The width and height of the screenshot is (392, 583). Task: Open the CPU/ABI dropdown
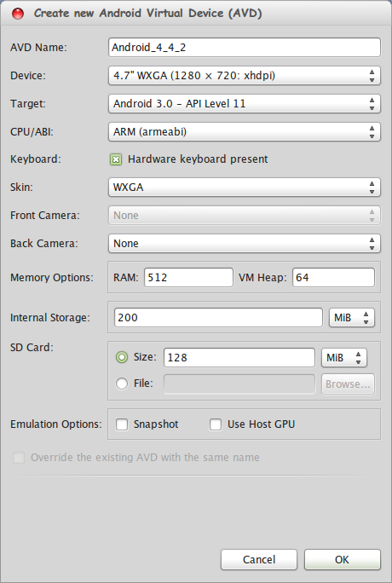click(245, 131)
